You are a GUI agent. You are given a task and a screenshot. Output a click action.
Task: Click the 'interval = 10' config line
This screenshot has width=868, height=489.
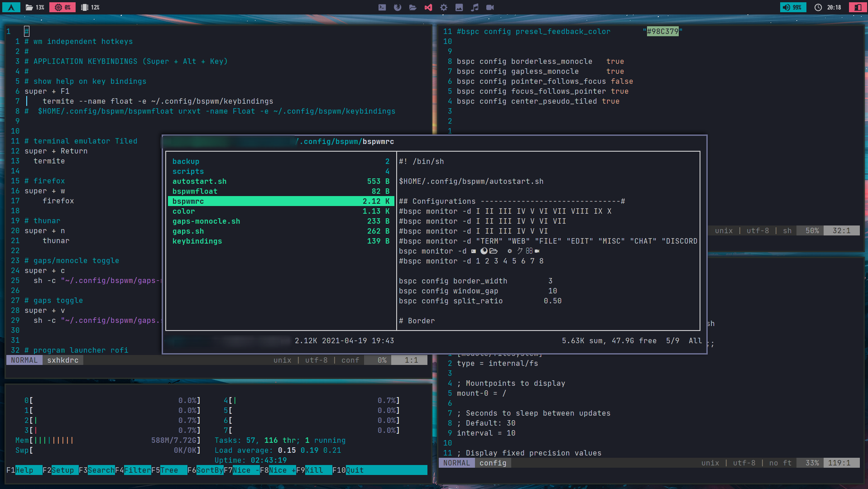[x=486, y=433]
